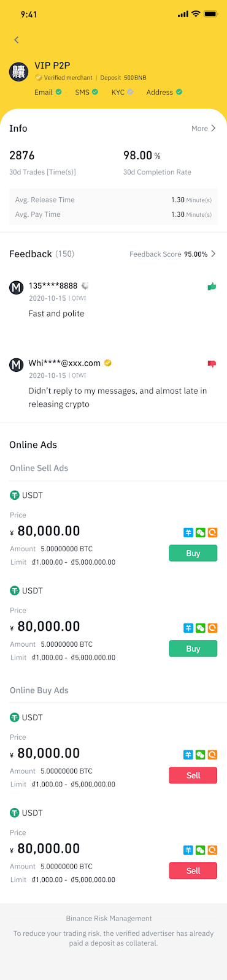Click Buy on second USDT sell ad
Screen dimensions: 227x980
pyautogui.click(x=193, y=649)
